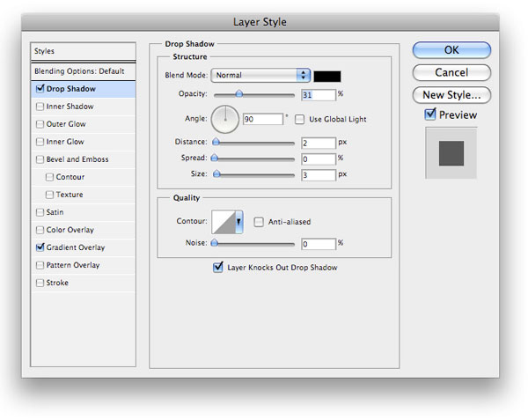
Task: Enable the Pattern Overlay checkbox
Action: click(x=40, y=265)
